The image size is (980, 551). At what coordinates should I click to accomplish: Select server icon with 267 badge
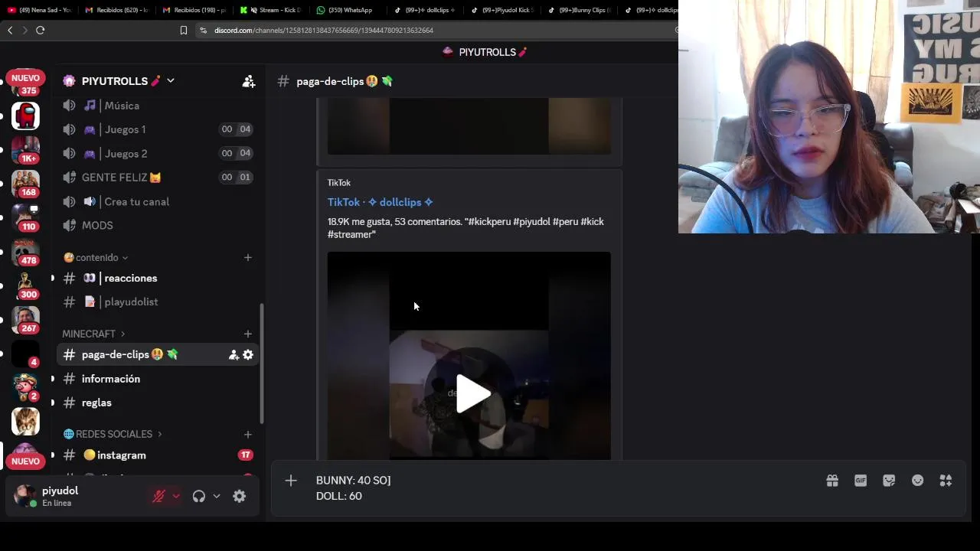[x=25, y=319]
